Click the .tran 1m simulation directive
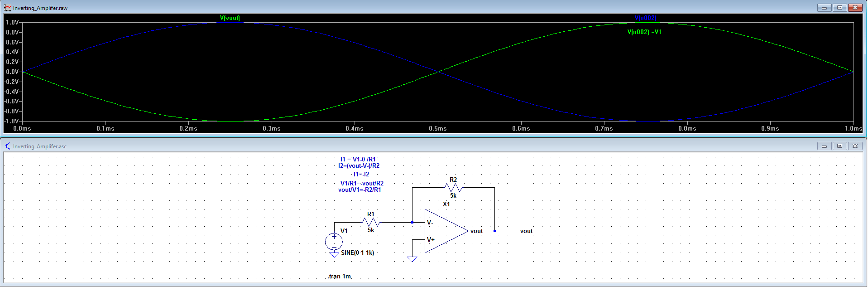This screenshot has height=287, width=868. (x=339, y=276)
